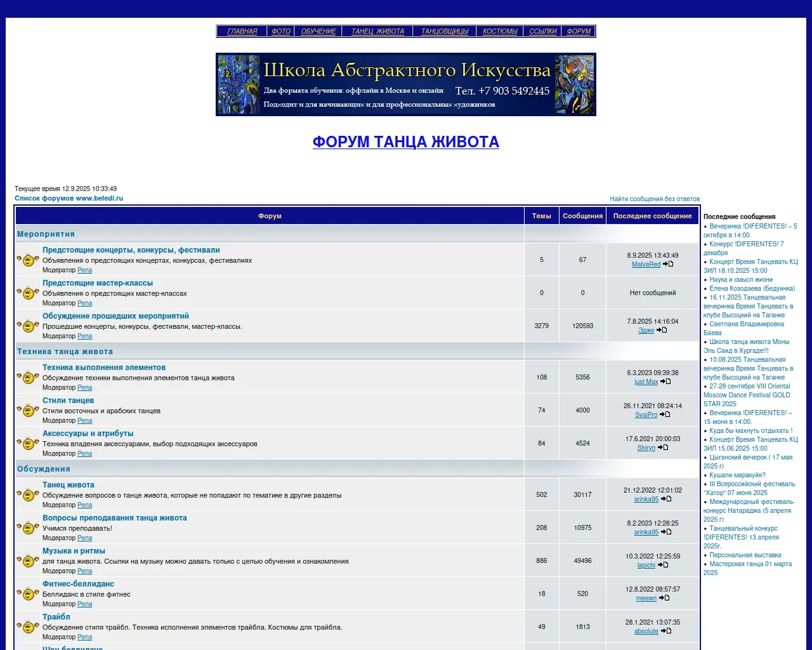
Task: Go to last post icon next to absolute
Action: click(666, 631)
